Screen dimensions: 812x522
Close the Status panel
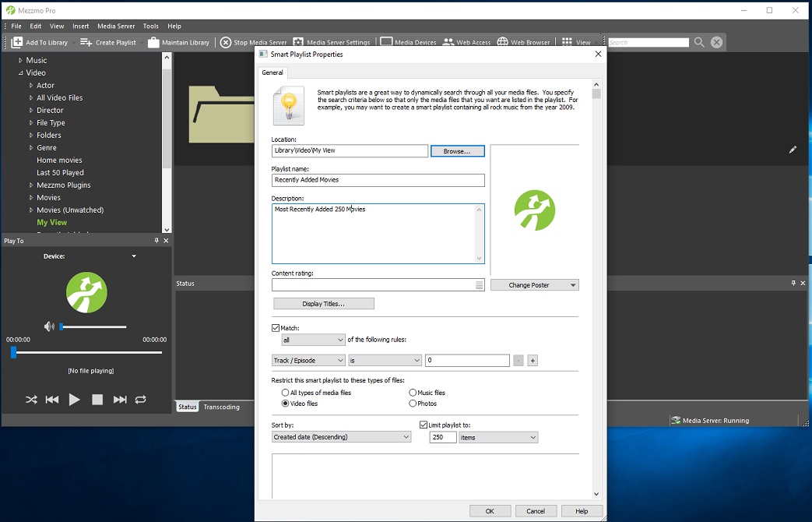coord(803,283)
